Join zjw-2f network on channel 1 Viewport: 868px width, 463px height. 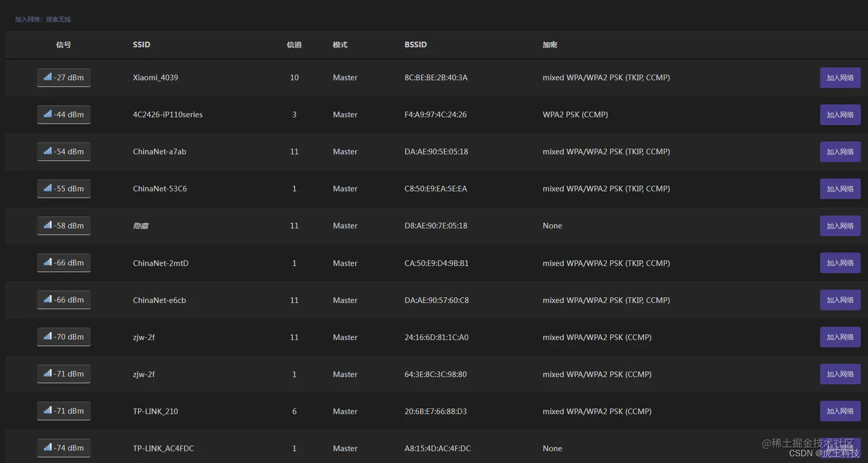pyautogui.click(x=840, y=374)
